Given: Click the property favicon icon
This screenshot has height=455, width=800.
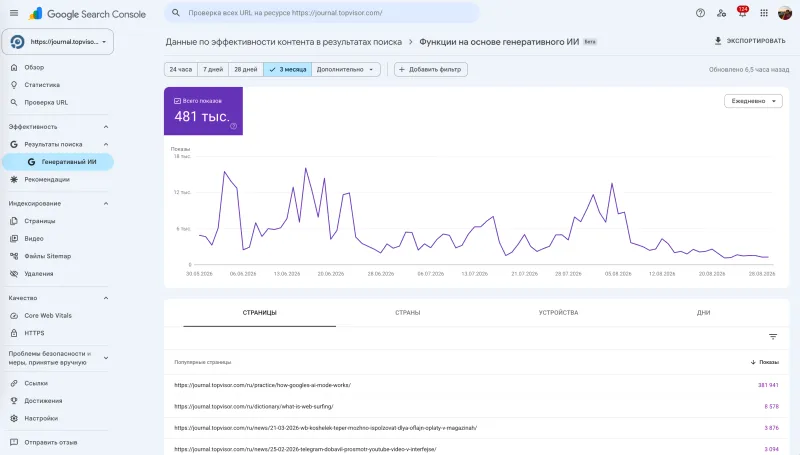Looking at the screenshot, I should pyautogui.click(x=17, y=42).
